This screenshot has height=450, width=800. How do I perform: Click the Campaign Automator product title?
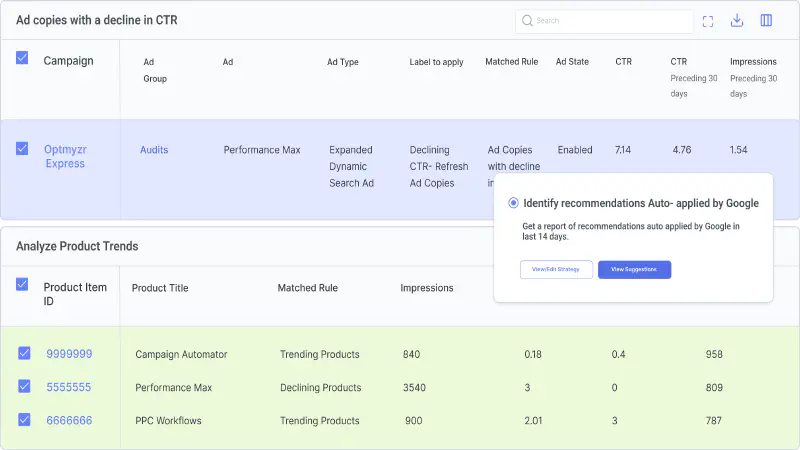[181, 354]
